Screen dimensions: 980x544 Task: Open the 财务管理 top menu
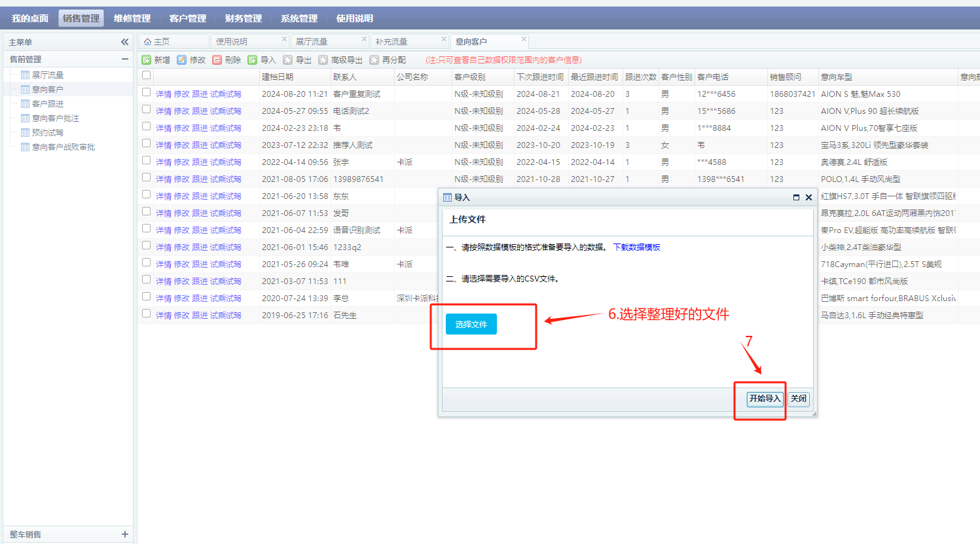[243, 18]
